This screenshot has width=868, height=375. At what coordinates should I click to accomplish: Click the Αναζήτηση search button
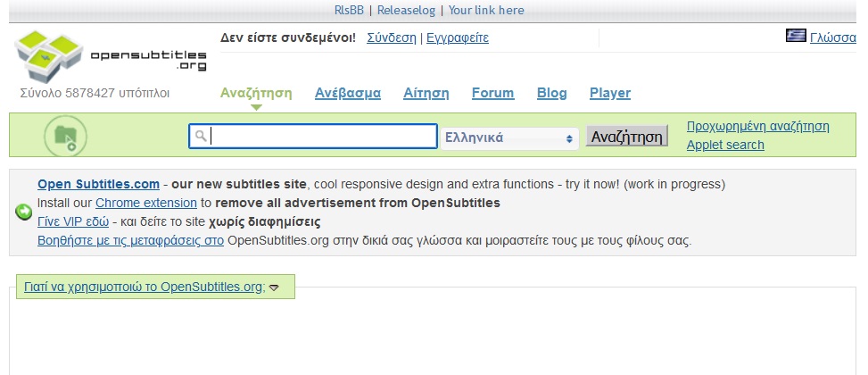point(626,137)
